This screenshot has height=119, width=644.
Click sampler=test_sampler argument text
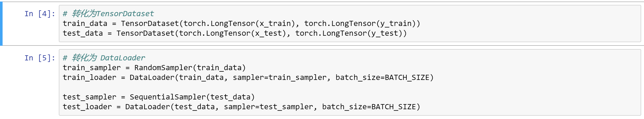268,107
